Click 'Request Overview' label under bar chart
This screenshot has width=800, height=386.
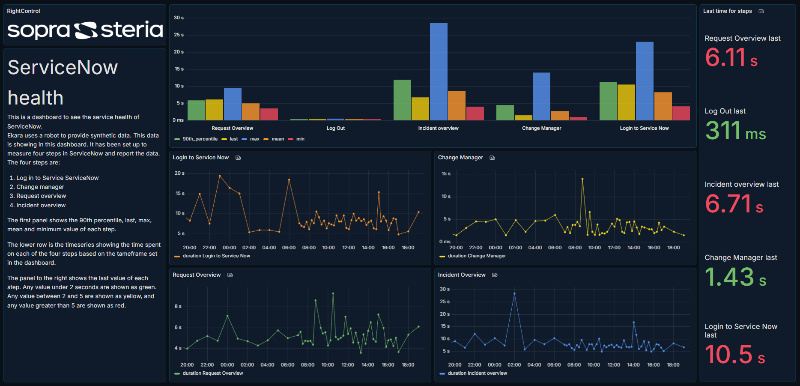[x=233, y=128]
